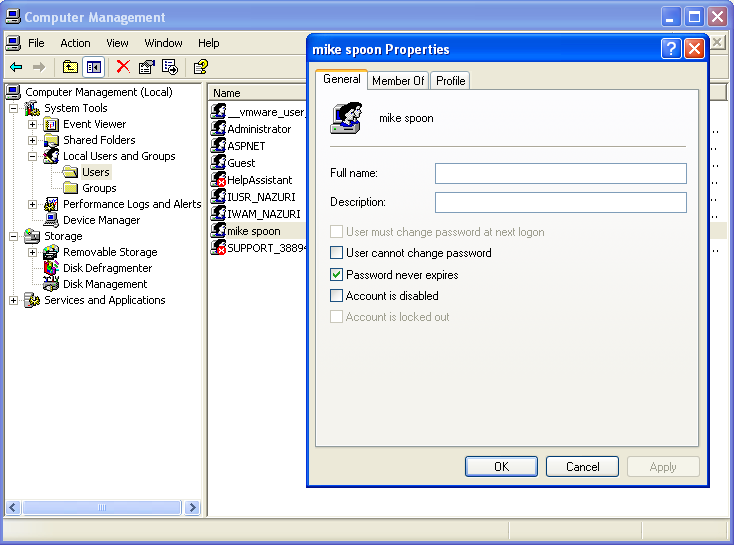The width and height of the screenshot is (734, 545).
Task: Open the Properties toolbar icon
Action: pyautogui.click(x=147, y=67)
